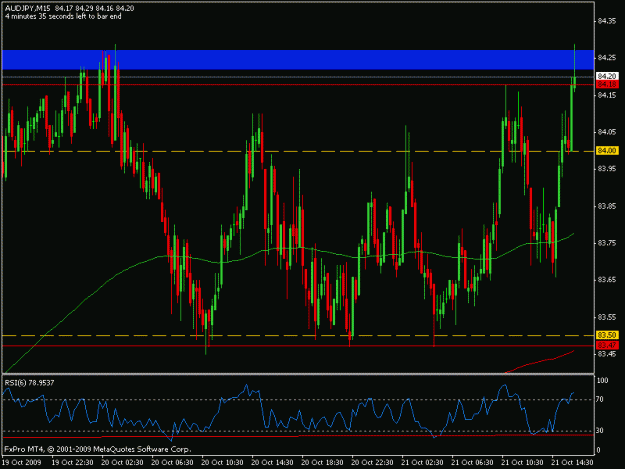Viewport: 625px width, 469px height.
Task: Click the RSI scale 70 label
Action: (x=601, y=399)
